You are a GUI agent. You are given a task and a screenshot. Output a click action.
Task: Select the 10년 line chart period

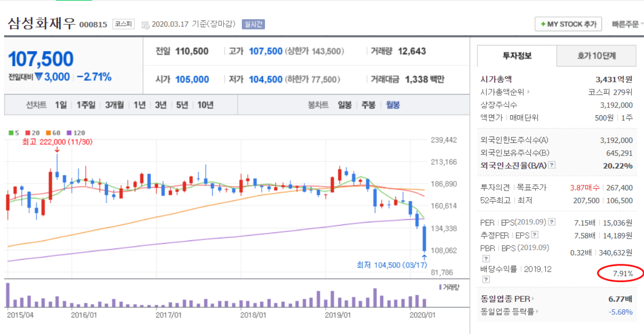(205, 105)
